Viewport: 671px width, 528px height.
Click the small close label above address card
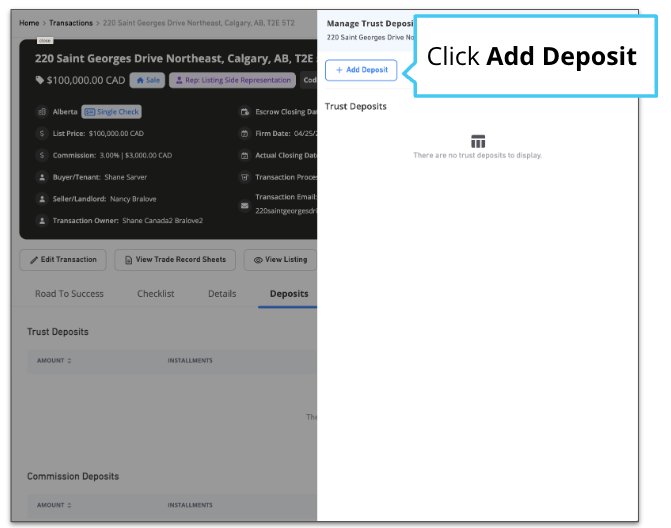point(45,41)
